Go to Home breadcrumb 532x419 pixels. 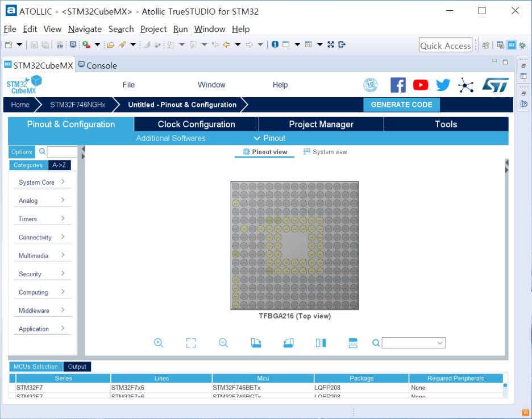point(20,105)
